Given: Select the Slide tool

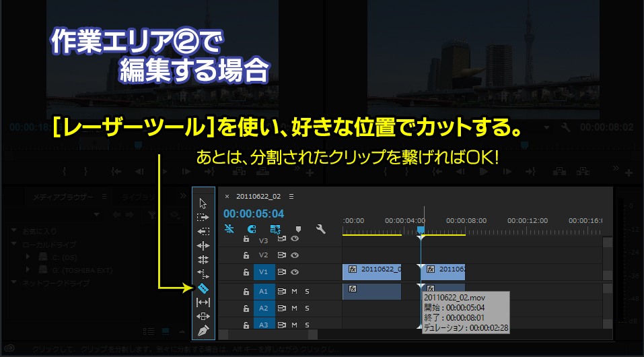Looking at the screenshot, I should (203, 317).
